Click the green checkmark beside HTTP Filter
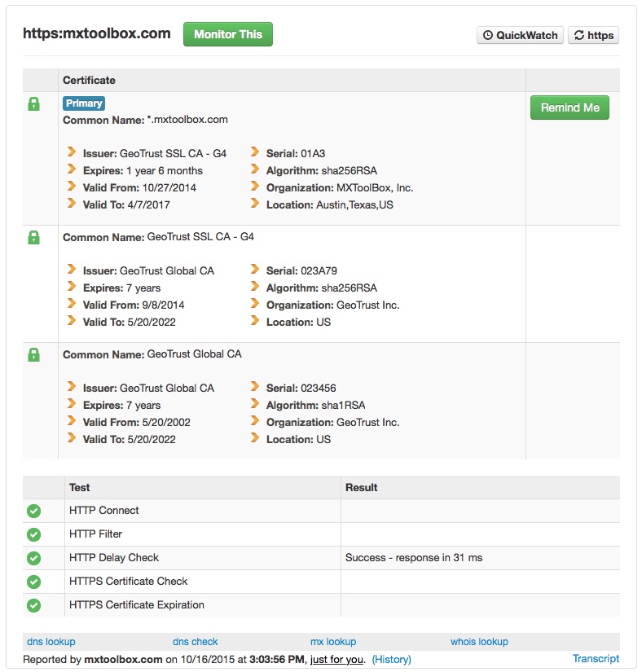Viewport: 642px width, 672px height. tap(34, 534)
